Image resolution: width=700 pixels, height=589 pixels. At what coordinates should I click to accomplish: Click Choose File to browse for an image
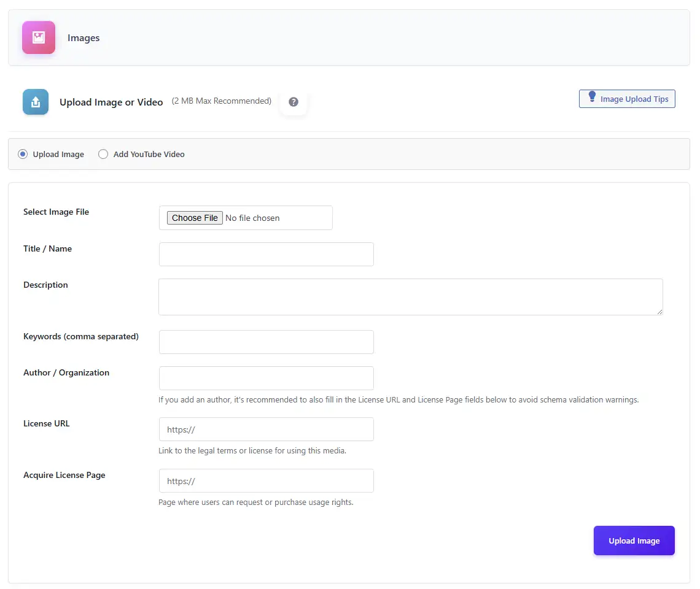(194, 217)
